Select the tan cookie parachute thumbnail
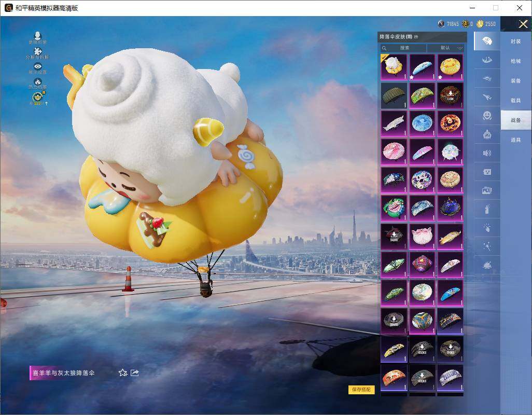 coord(450,180)
